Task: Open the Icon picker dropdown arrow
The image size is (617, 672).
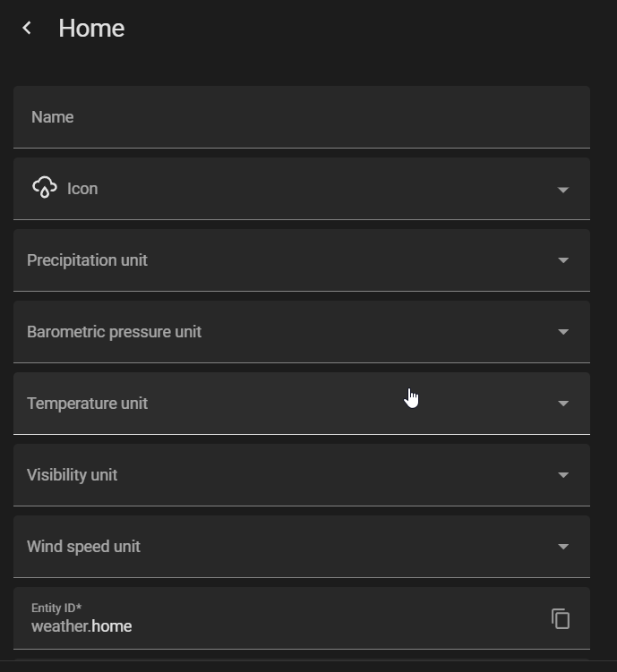Action: point(563,190)
